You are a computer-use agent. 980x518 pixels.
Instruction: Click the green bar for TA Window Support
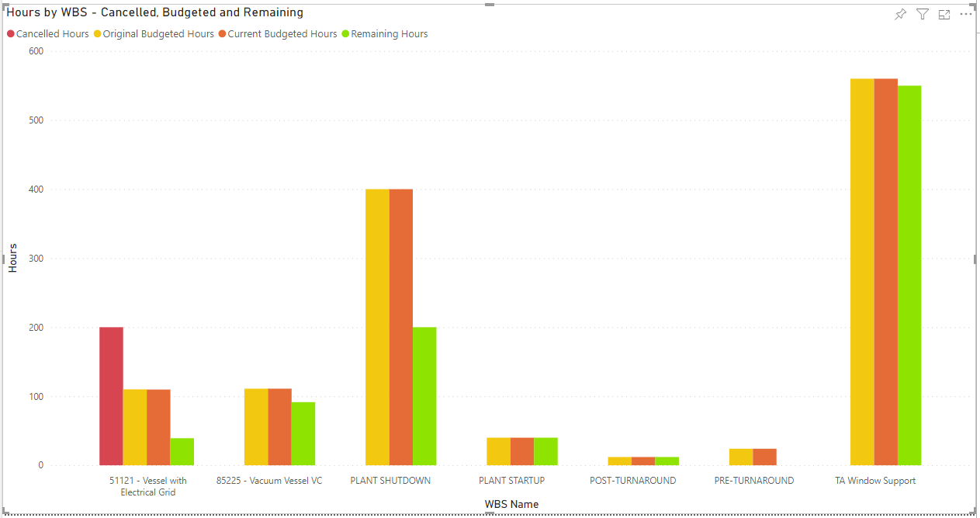(x=909, y=276)
